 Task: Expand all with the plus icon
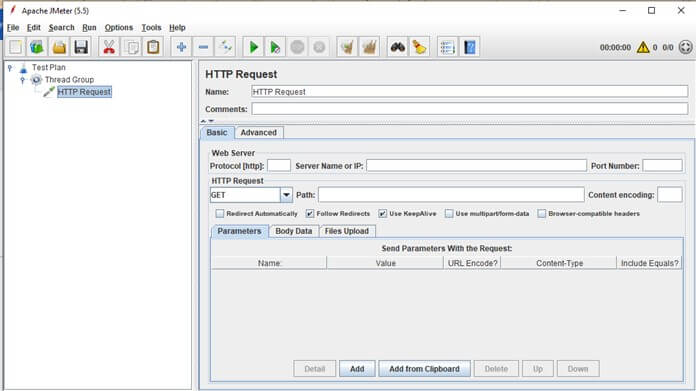(181, 47)
